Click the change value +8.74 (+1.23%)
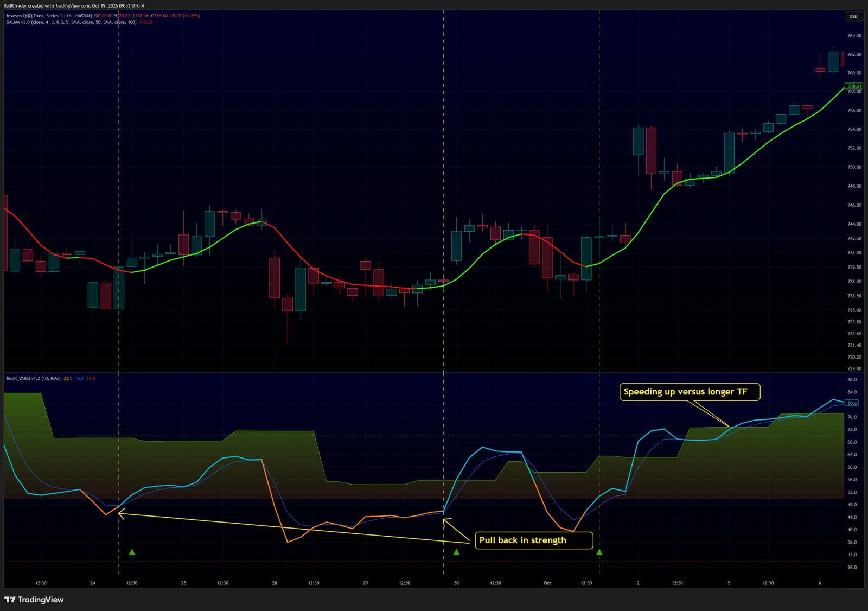This screenshot has height=611, width=868. click(x=185, y=16)
